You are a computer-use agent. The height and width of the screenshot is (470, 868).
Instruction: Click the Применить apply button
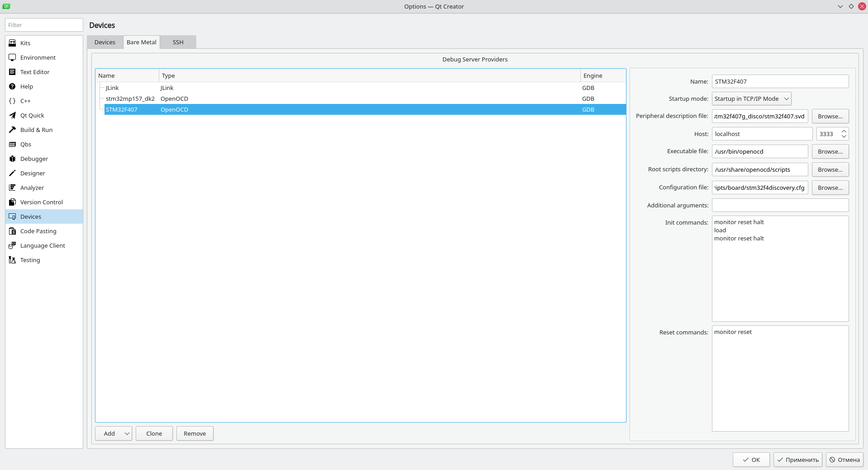pyautogui.click(x=797, y=460)
